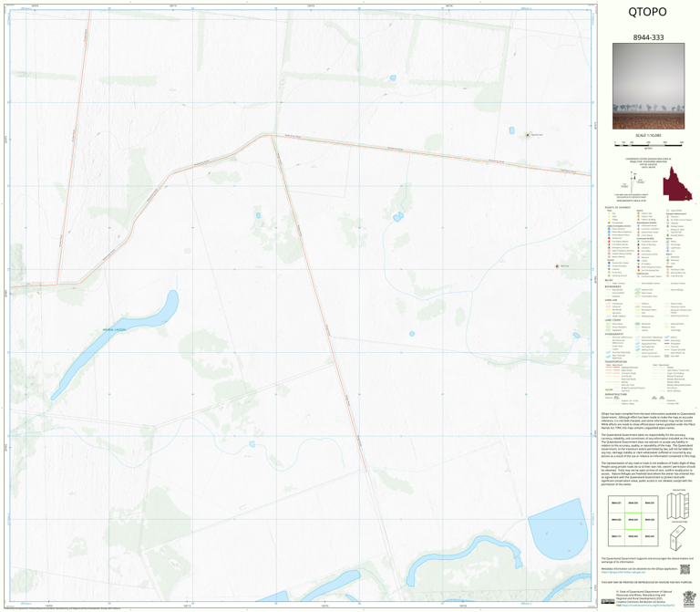Click the QTOPO title text
This screenshot has height=612, width=700.
pos(647,12)
